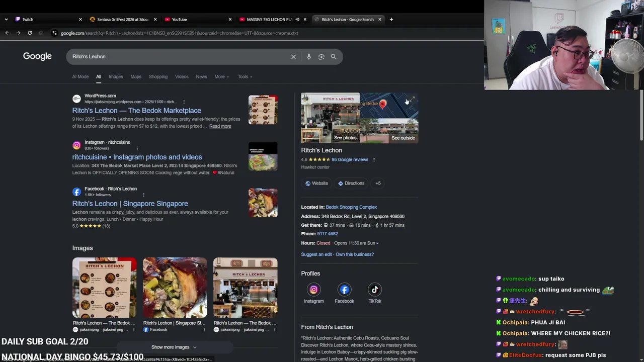Viewport: 644px width, 362px height.
Task: Clear the search box text
Action: [x=293, y=57]
